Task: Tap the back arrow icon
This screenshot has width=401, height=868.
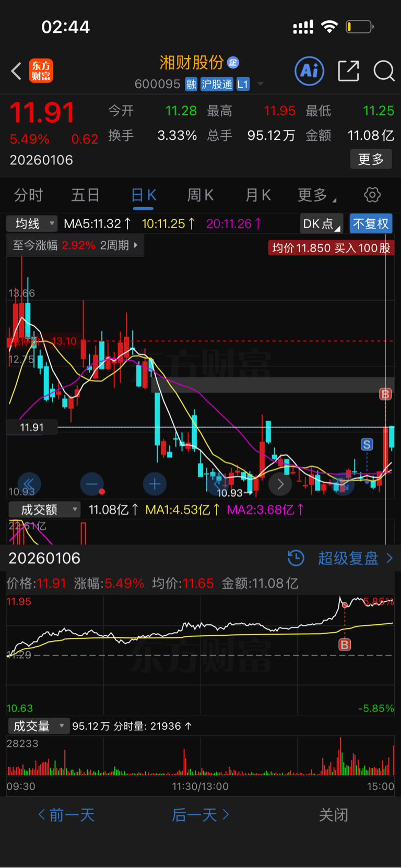Action: (x=16, y=71)
